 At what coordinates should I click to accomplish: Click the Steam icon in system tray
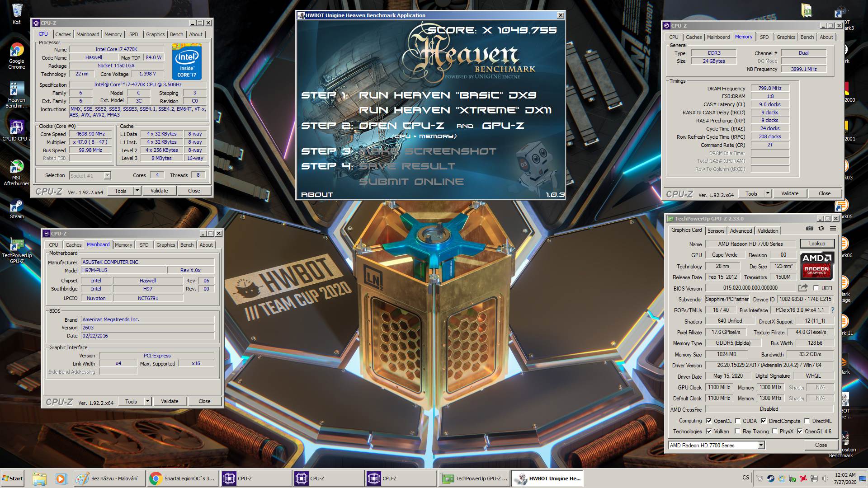coord(770,479)
